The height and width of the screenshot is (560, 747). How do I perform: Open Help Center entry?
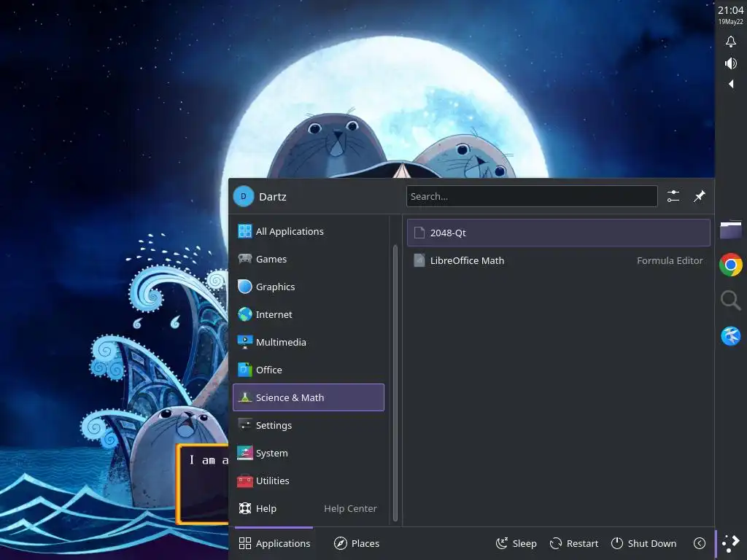point(309,508)
